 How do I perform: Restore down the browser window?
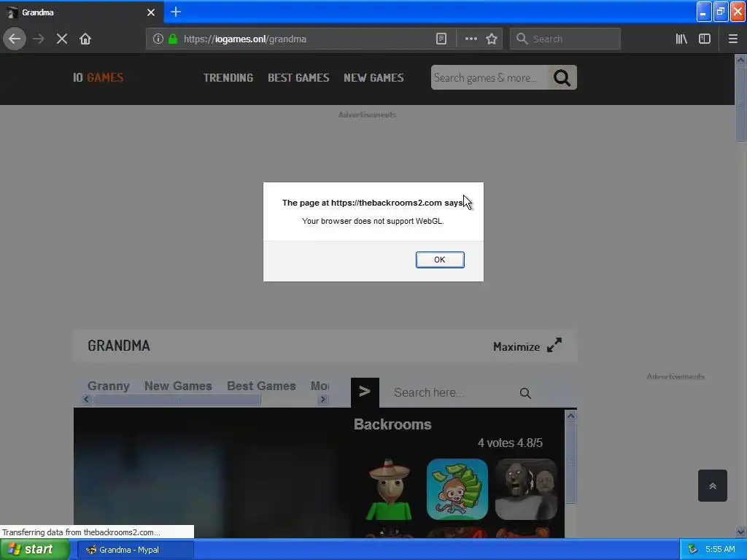[x=721, y=12]
